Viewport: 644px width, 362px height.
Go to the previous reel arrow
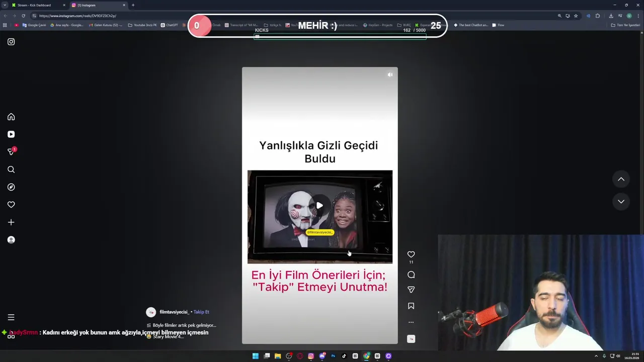pos(621,179)
